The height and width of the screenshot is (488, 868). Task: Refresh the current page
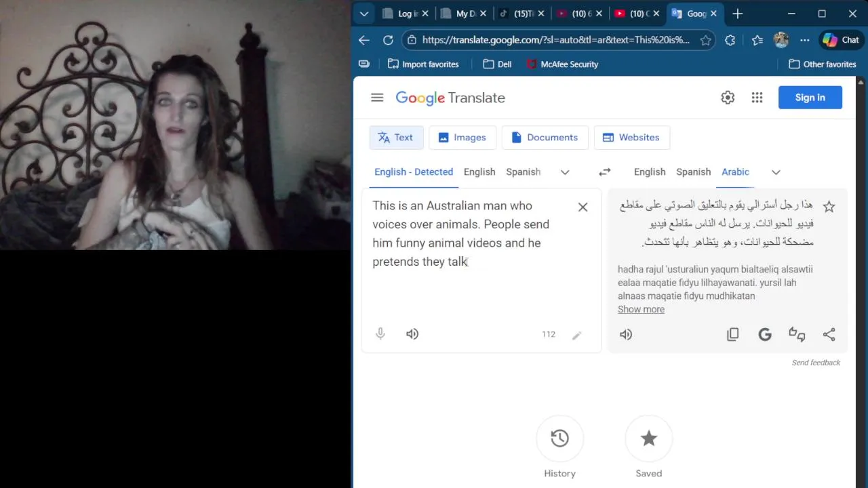point(388,40)
